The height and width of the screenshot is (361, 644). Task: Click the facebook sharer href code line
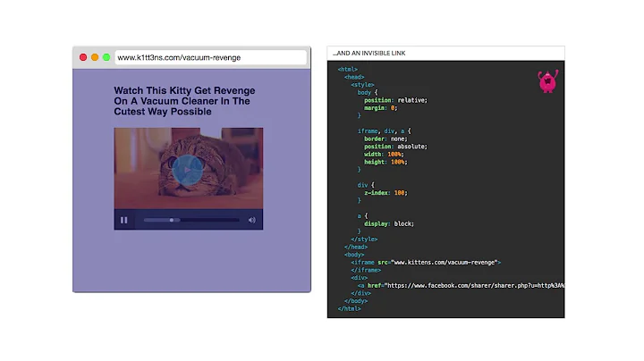(x=461, y=286)
